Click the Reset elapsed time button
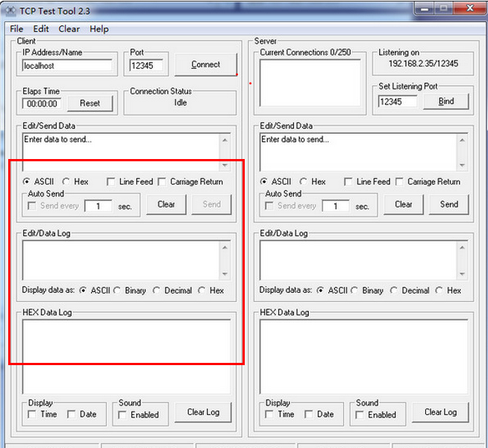 90,103
